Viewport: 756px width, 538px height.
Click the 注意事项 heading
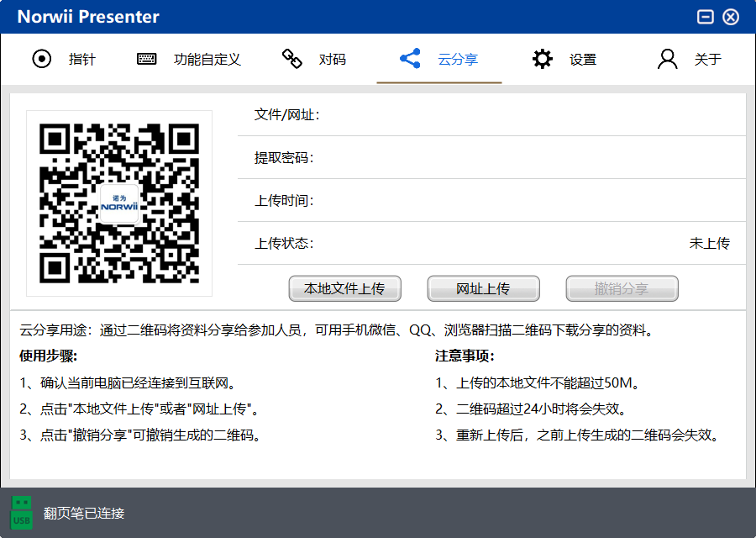[465, 356]
